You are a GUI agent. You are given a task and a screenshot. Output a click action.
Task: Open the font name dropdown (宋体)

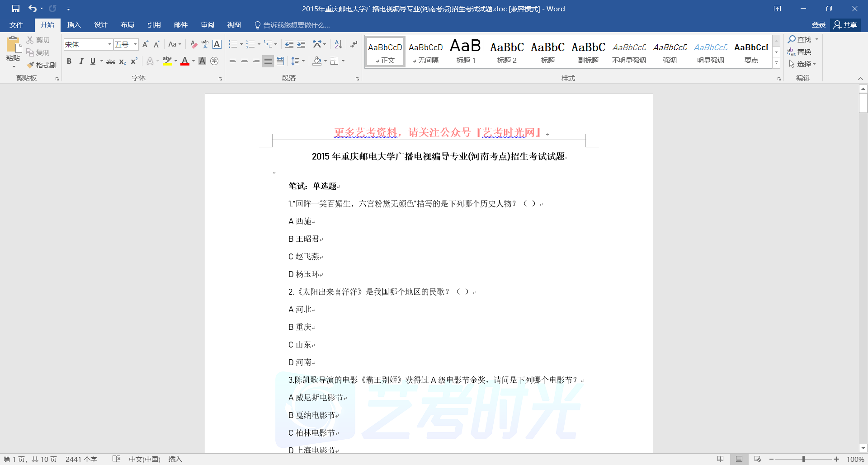click(109, 44)
